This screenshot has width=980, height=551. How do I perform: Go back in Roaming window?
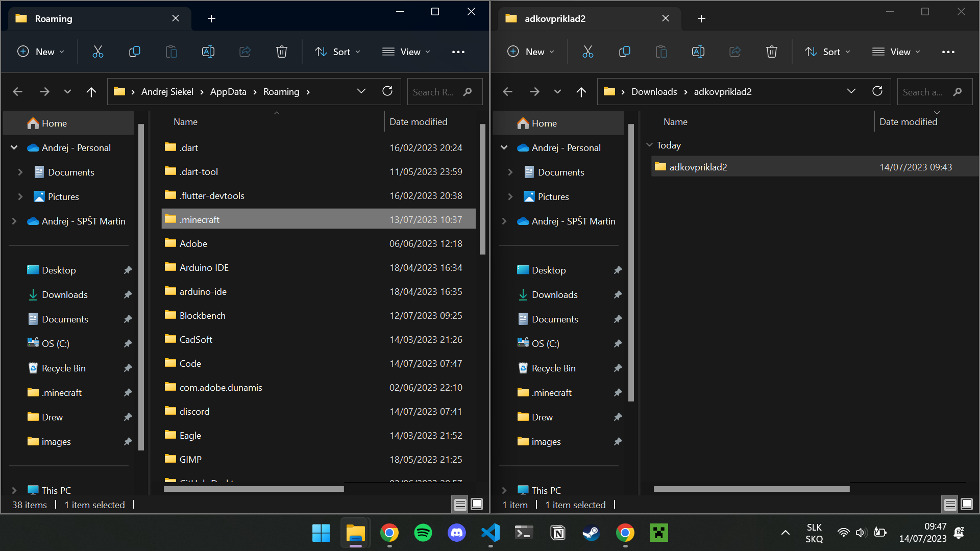pyautogui.click(x=17, y=92)
